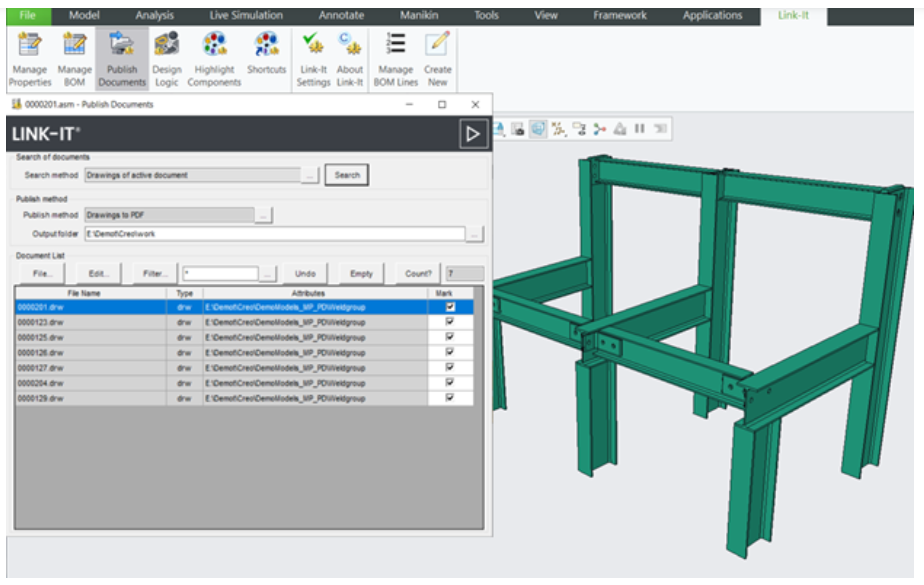Open Manage Properties in the Link-It ribbon

(29, 59)
